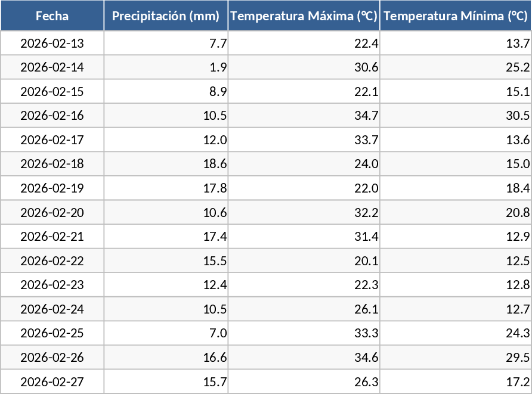Viewport: 532px width, 394px height.
Task: Click max temperature value 20.1
Action: point(366,260)
